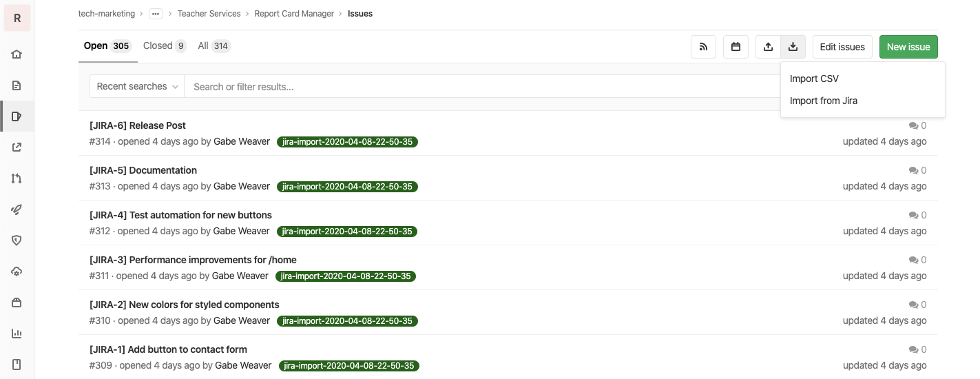The width and height of the screenshot is (980, 379).
Task: Click the jira-import label on issue #314
Action: (347, 142)
